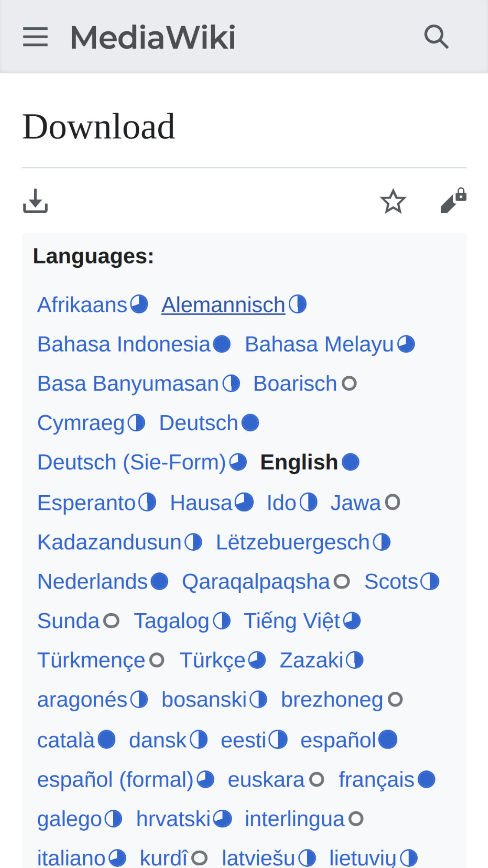The image size is (488, 868).
Task: Choose Deutsch (Sie-Form) language
Action: [x=131, y=462]
